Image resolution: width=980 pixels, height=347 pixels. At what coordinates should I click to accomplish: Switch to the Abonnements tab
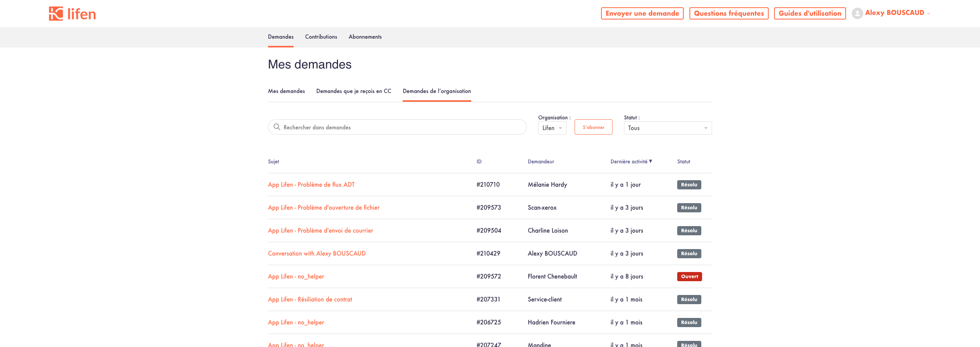point(365,37)
